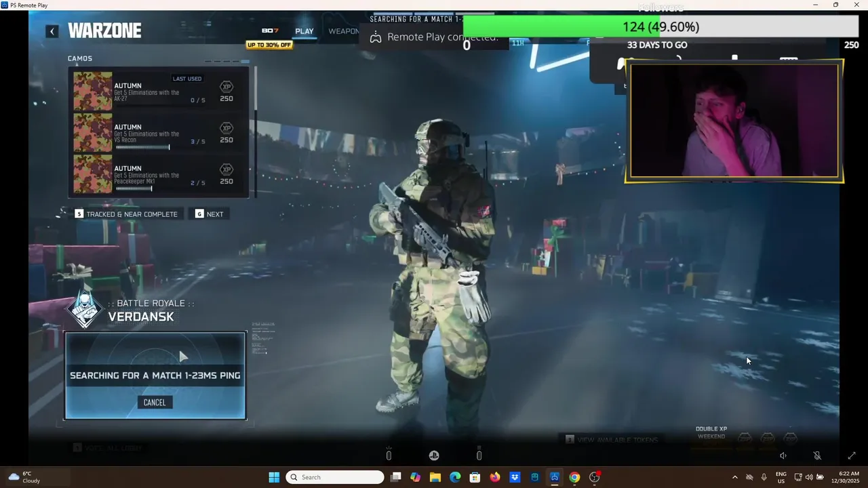The height and width of the screenshot is (488, 868).
Task: Select the PLAY tab
Action: tap(304, 31)
